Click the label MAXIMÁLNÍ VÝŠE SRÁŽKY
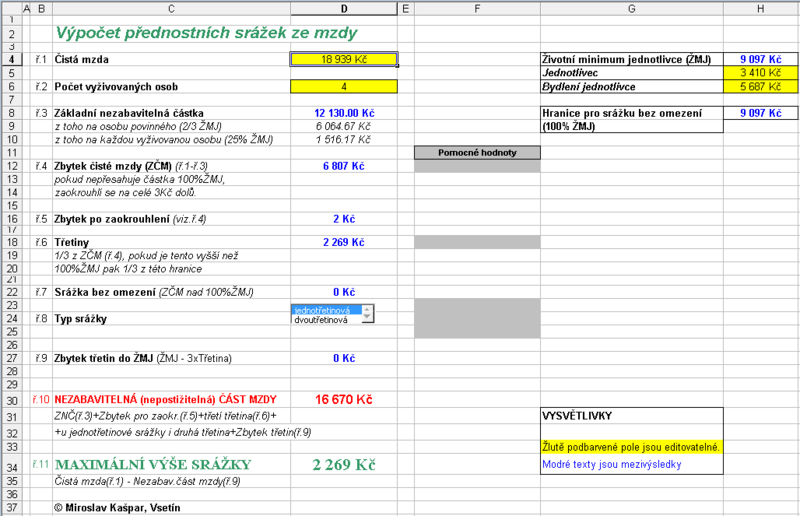This screenshot has height=516, width=800. tap(153, 464)
